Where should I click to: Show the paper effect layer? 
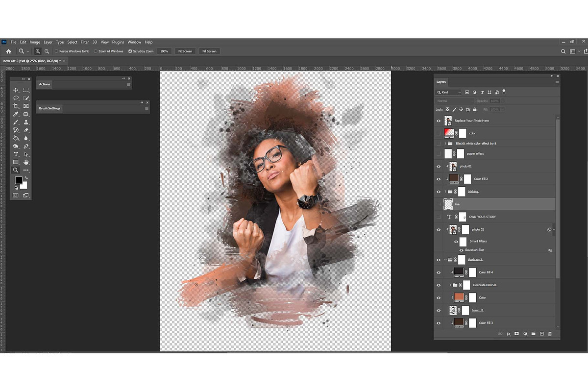pos(439,154)
